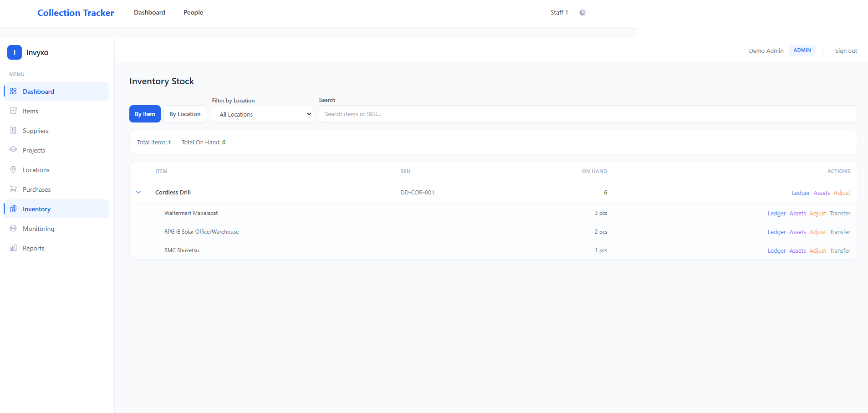Click the Suppliers building icon in sidebar
This screenshot has width=868, height=413.
(13, 130)
